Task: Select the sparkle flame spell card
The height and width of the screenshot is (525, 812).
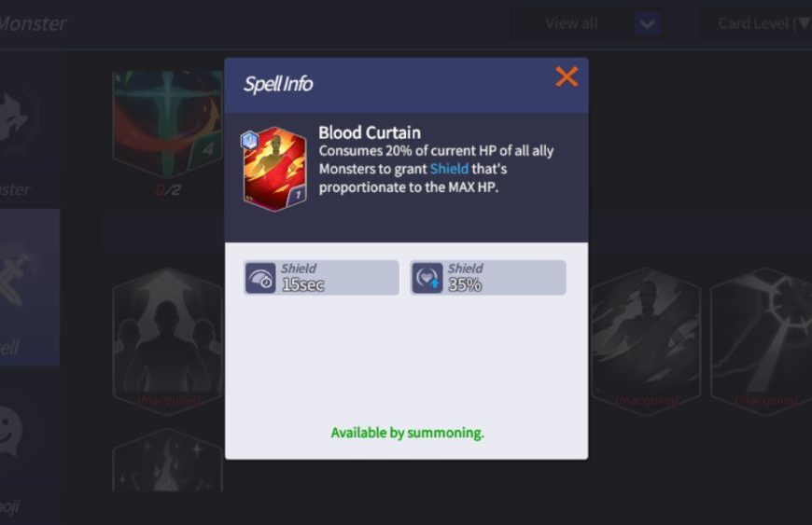Action: click(x=168, y=460)
